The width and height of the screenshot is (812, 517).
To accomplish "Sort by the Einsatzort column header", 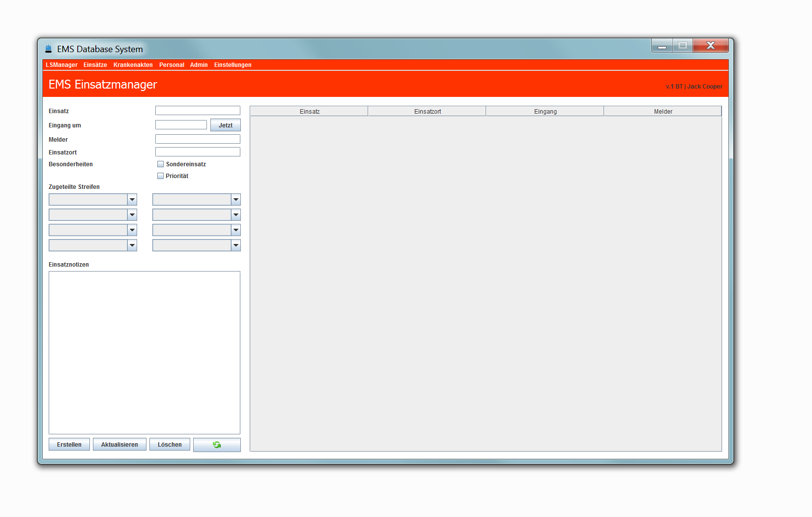I will (x=427, y=112).
